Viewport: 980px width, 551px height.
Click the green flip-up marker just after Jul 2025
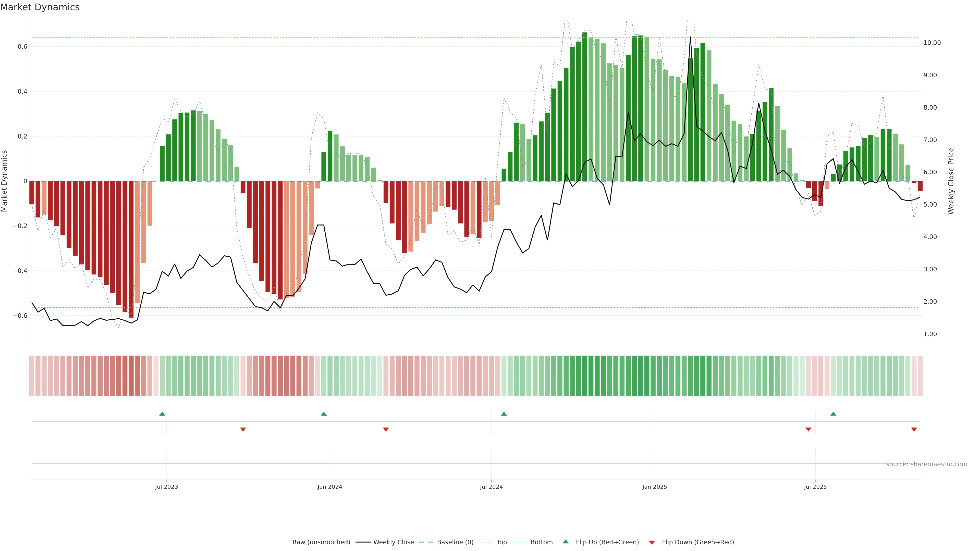(x=833, y=414)
